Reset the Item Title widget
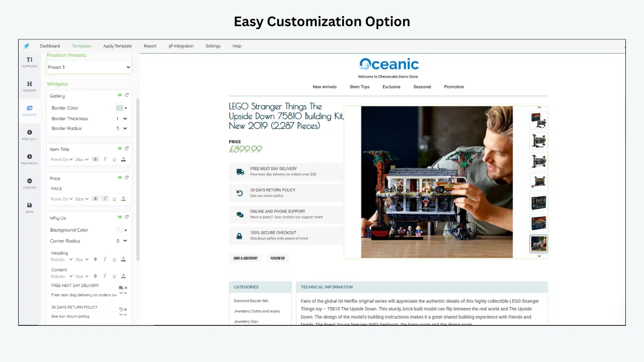The image size is (644, 362). (x=127, y=148)
